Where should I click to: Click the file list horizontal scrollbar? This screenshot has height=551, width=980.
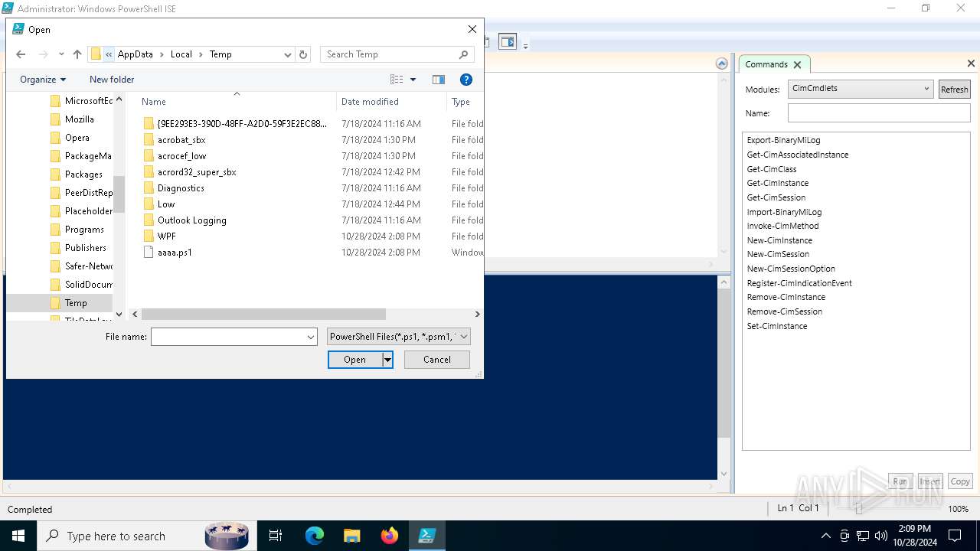pyautogui.click(x=263, y=314)
